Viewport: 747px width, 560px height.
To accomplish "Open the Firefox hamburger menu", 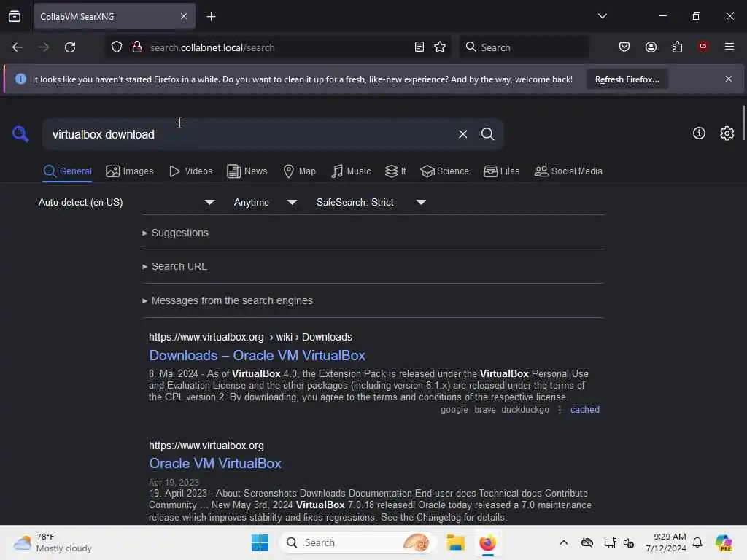I will [729, 47].
